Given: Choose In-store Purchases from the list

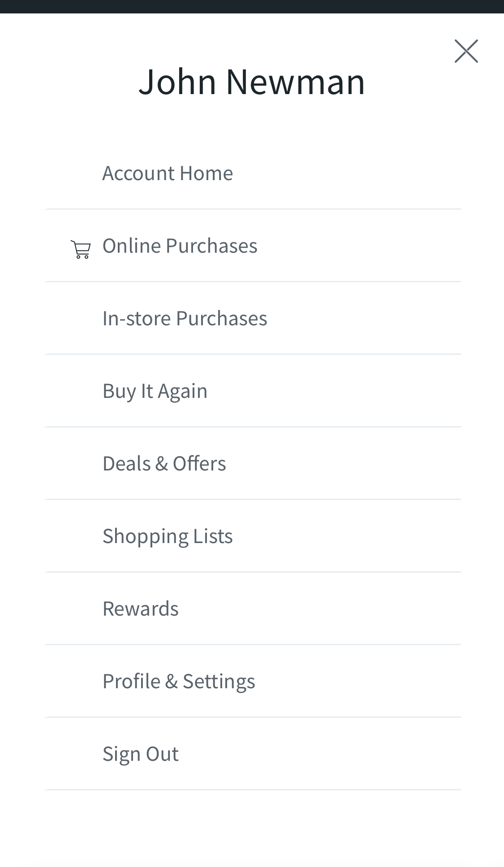Looking at the screenshot, I should point(185,318).
